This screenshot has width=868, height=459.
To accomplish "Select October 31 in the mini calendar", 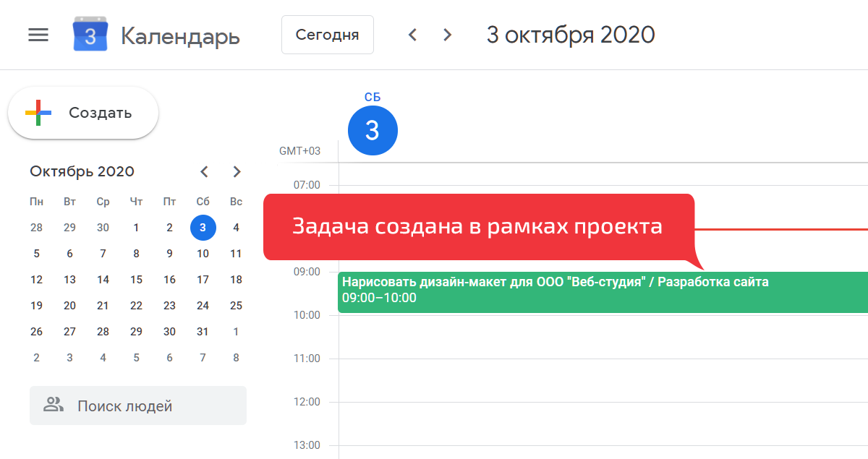I will 203,332.
